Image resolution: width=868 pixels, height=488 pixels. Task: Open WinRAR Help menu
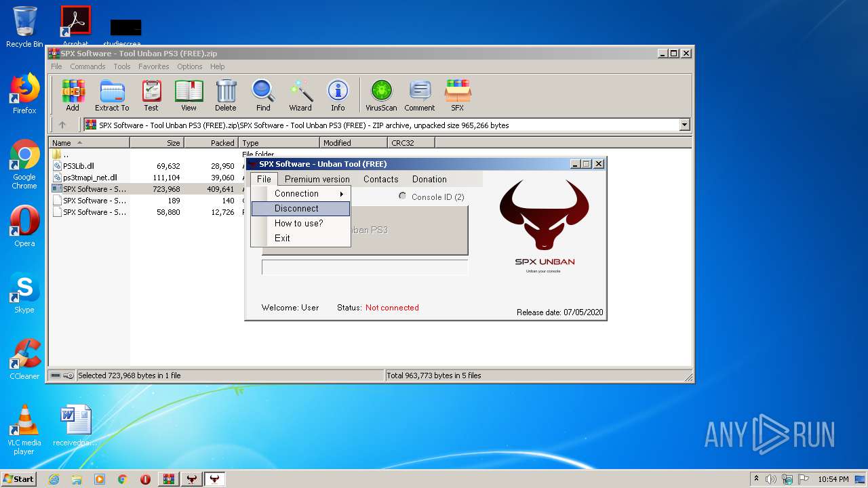pyautogui.click(x=217, y=66)
